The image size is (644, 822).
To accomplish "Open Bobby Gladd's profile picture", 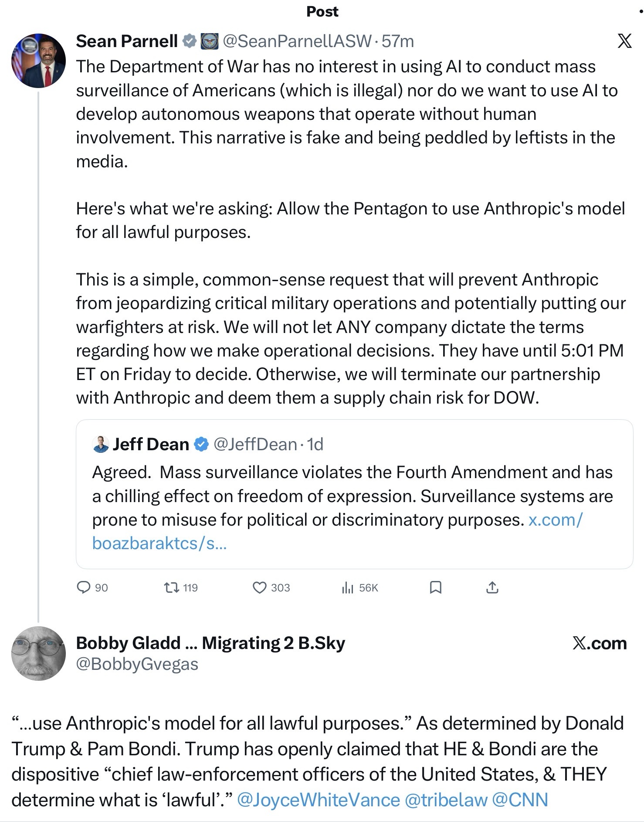I will 38,653.
